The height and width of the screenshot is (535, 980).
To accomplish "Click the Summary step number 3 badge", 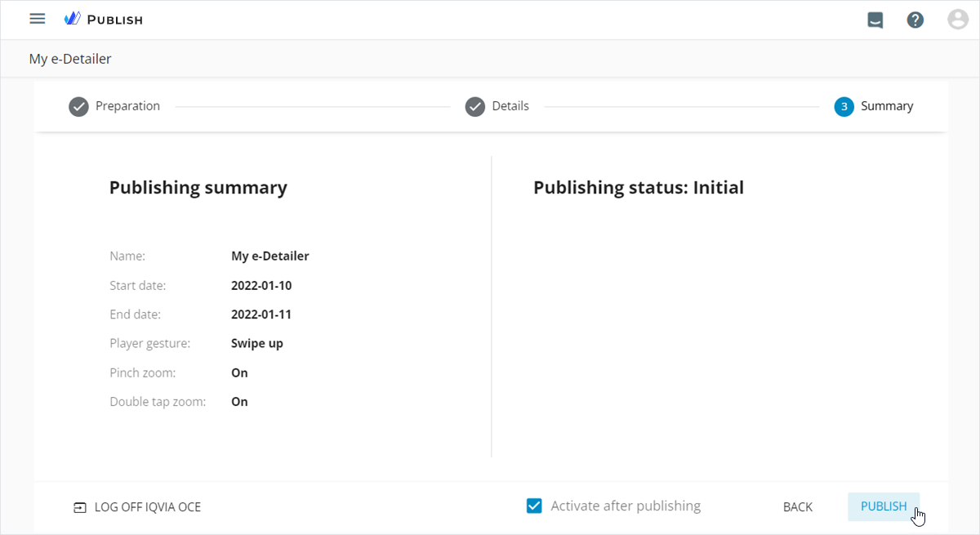I will pyautogui.click(x=844, y=107).
